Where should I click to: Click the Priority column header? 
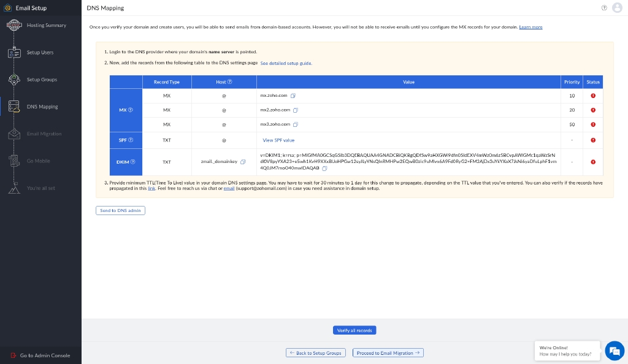572,82
